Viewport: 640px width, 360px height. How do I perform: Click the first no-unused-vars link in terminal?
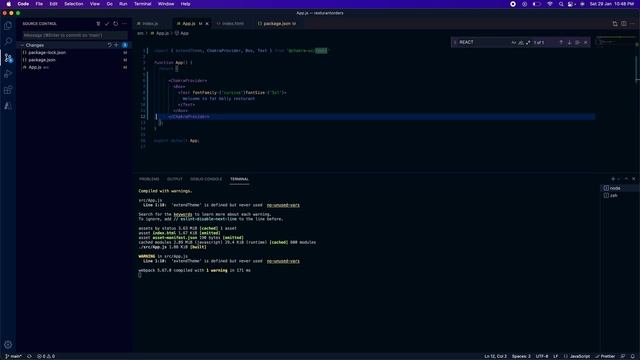(283, 205)
